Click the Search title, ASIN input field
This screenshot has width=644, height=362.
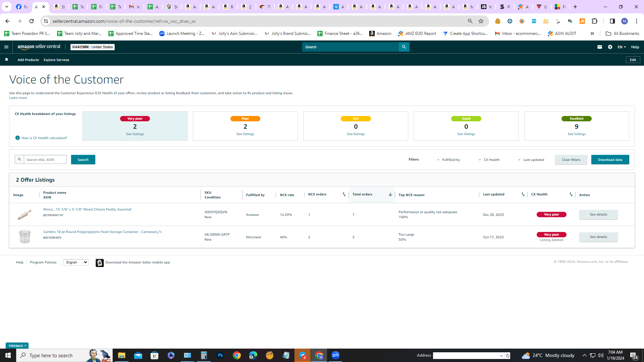(45, 160)
